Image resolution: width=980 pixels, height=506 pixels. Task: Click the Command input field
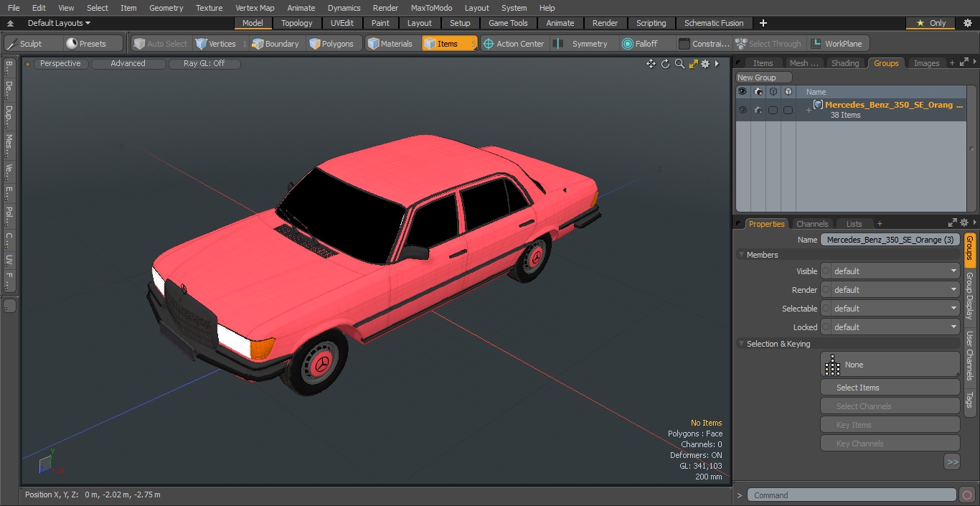coord(851,495)
